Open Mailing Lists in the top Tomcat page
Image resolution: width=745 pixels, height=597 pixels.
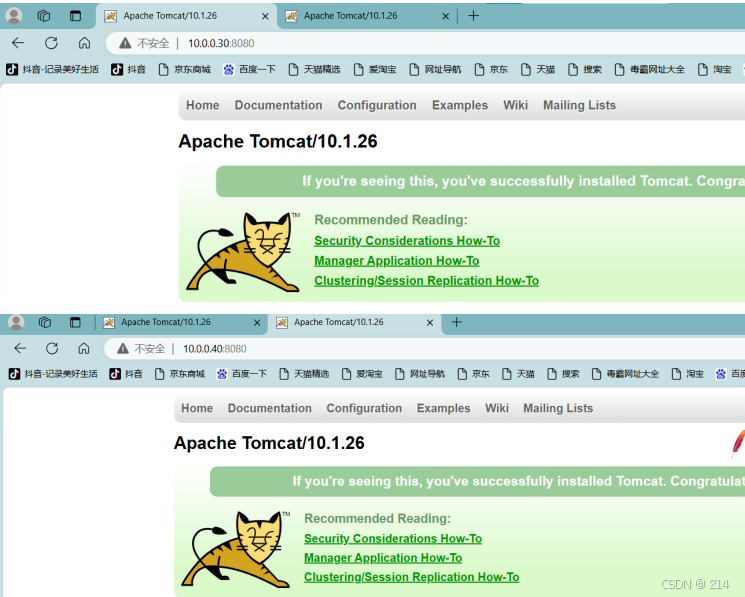(579, 105)
